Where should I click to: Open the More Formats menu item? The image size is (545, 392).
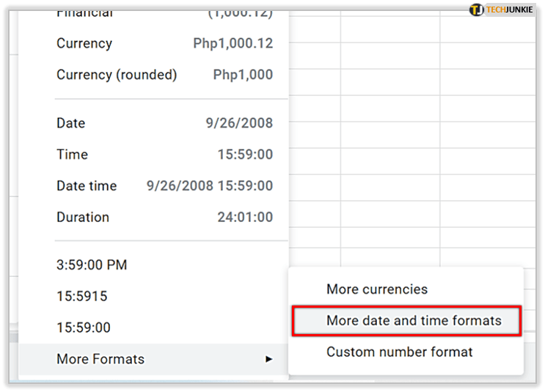pos(100,359)
